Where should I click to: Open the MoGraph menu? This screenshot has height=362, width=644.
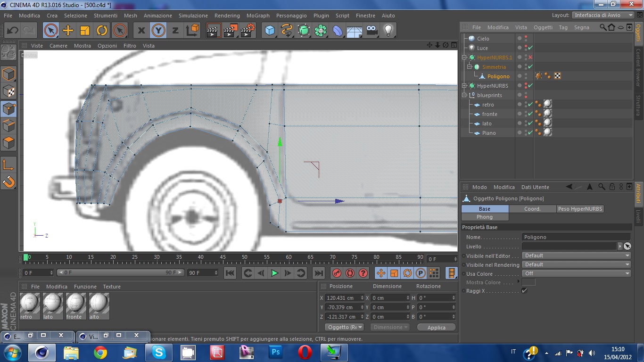click(x=258, y=16)
